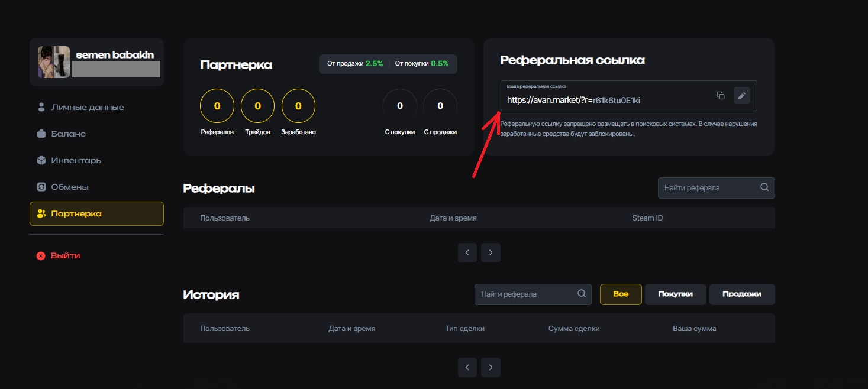Viewport: 868px width, 389px height.
Task: Select the Все history filter
Action: tap(620, 294)
